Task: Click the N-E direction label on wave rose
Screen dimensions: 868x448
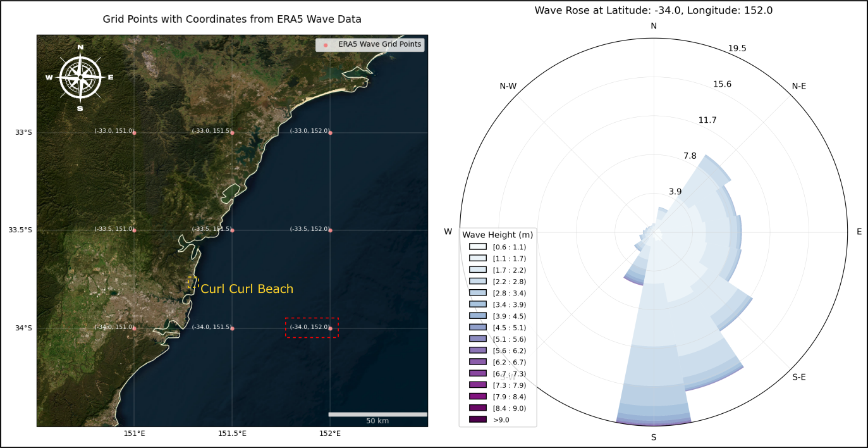Action: [x=798, y=86]
